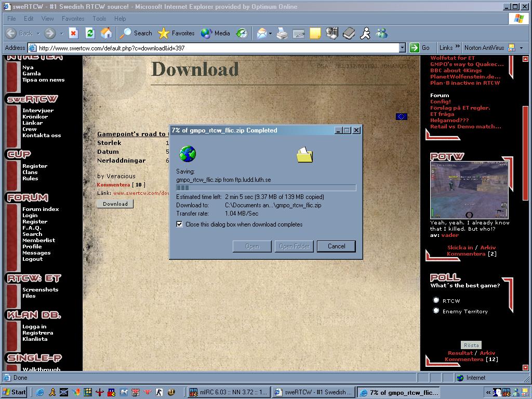Select the Enemy Territory poll option
Image resolution: width=532 pixels, height=399 pixels.
tap(436, 311)
